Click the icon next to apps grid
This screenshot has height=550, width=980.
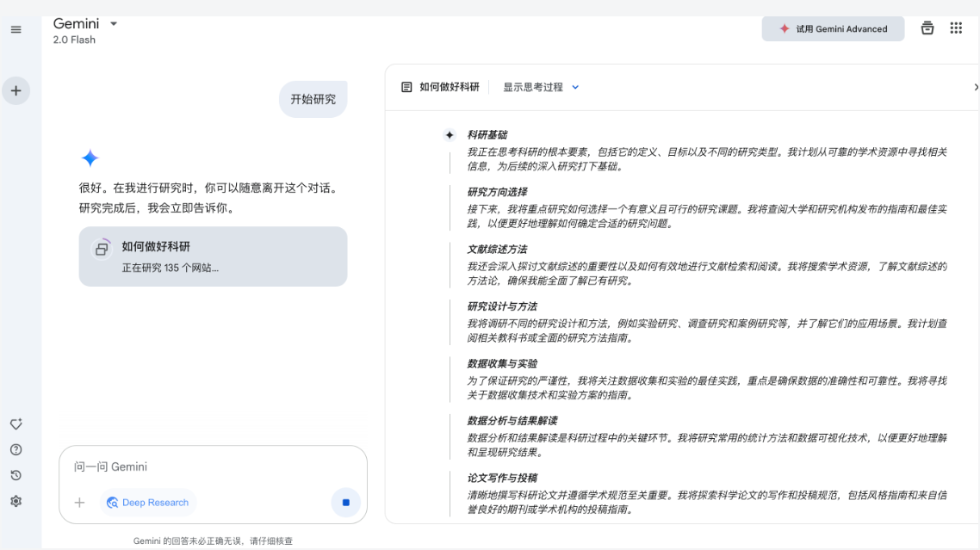[x=927, y=28]
